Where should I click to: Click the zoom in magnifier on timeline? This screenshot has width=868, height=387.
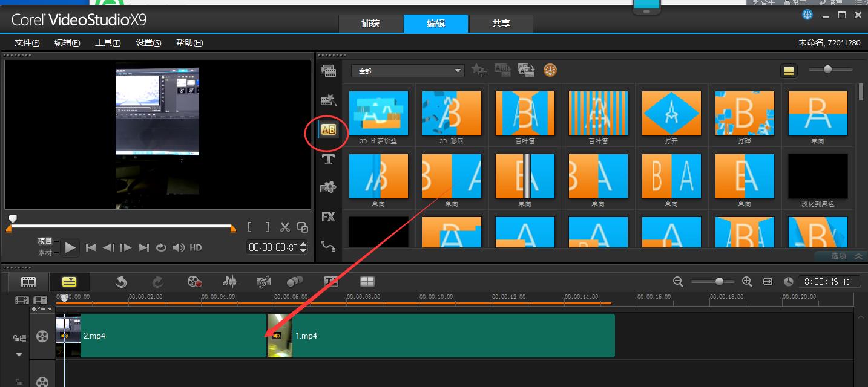coord(747,281)
